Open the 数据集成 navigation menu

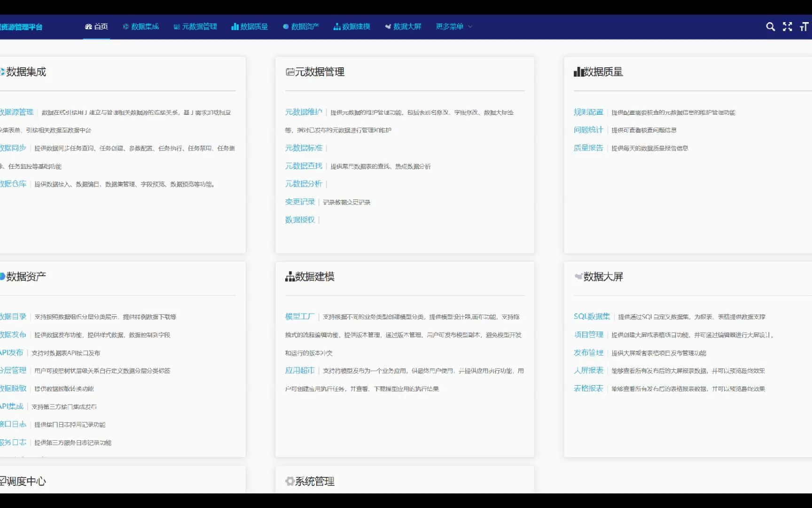[x=141, y=27]
